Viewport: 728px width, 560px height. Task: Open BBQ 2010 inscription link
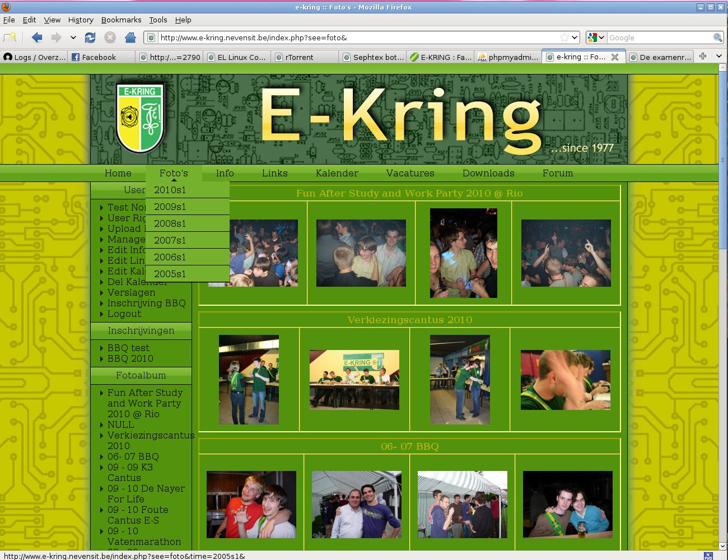[x=130, y=358]
